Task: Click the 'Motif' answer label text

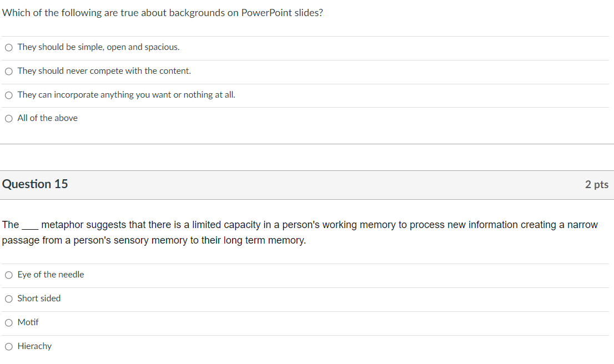Action: pyautogui.click(x=28, y=322)
